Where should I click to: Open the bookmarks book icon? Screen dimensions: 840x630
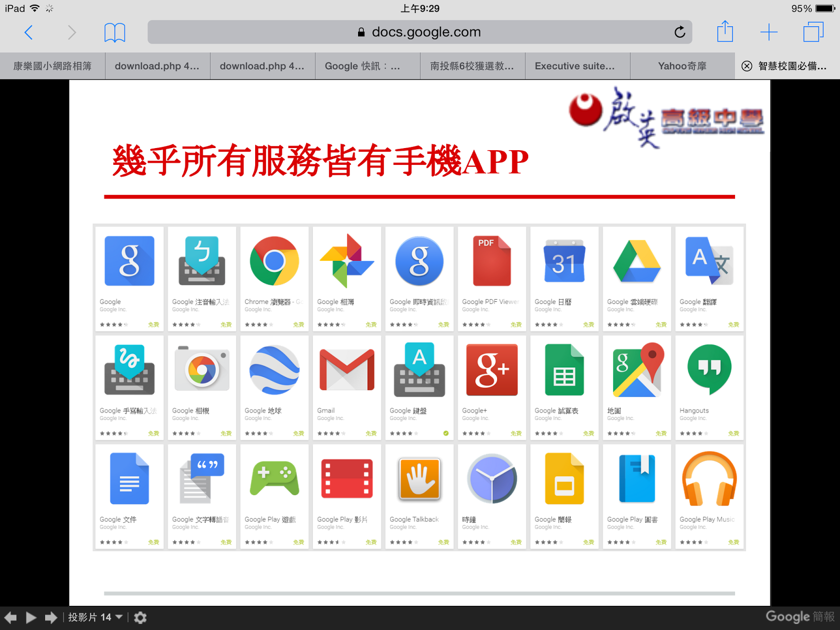tap(114, 33)
